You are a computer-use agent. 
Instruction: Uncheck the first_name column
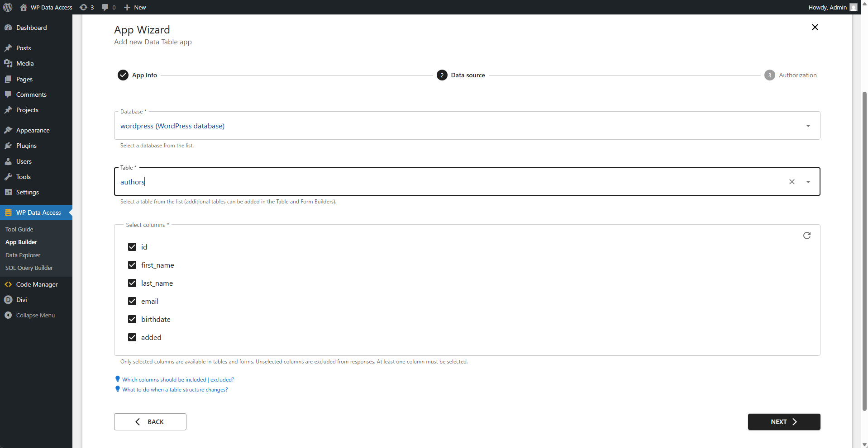[x=132, y=265]
